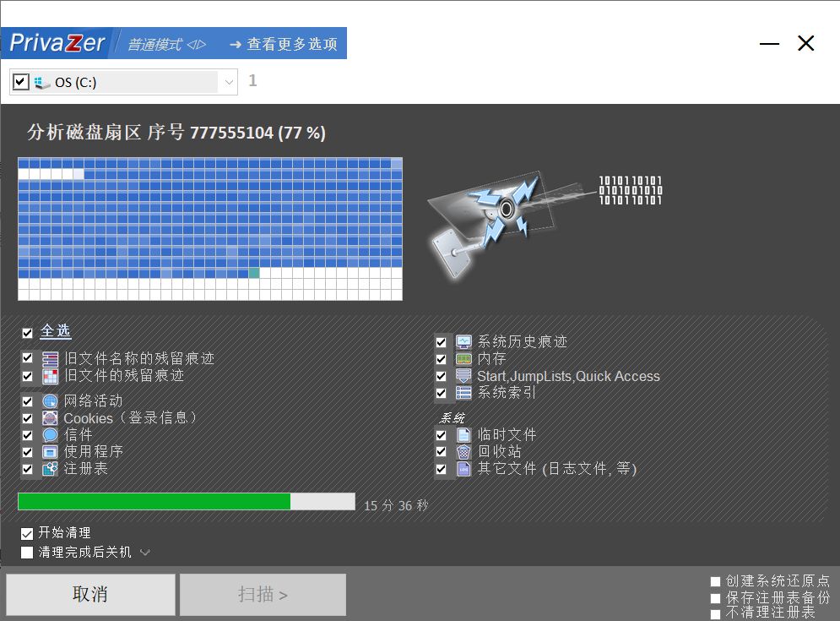This screenshot has height=621, width=840.
Task: Enable 保存注册表备份 checkbox
Action: [x=715, y=598]
